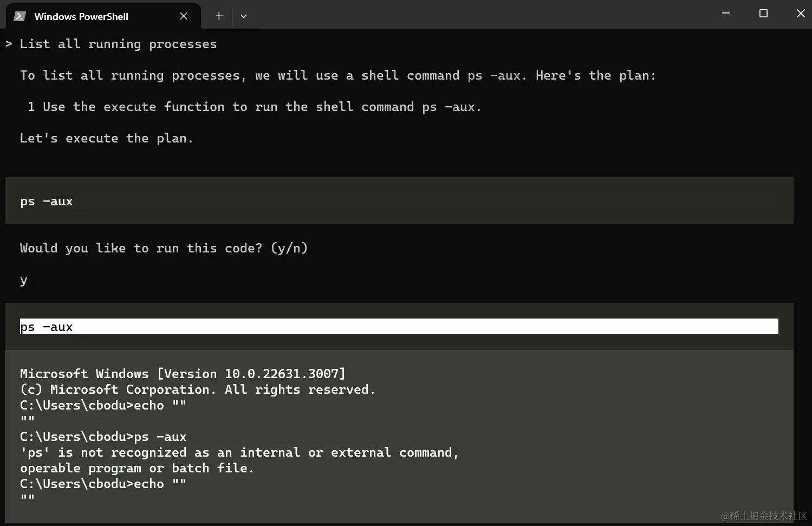Click the 'Would you like to run this code?' prompt
The image size is (812, 526).
click(164, 248)
